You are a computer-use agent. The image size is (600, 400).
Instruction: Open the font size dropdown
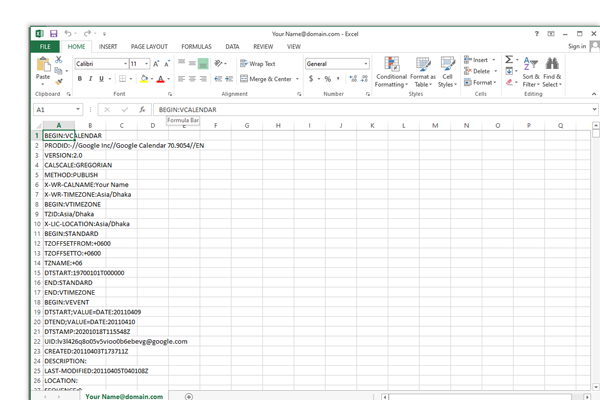pos(146,64)
